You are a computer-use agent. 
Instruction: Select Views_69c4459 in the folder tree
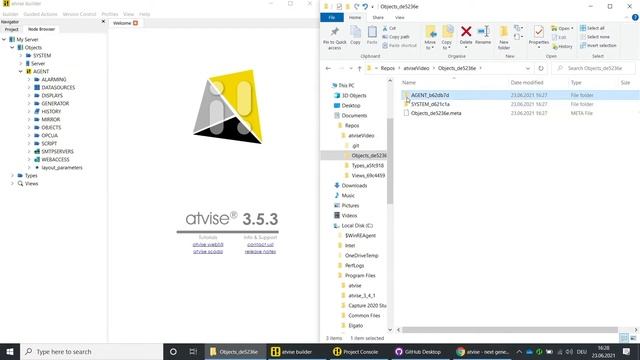(368, 176)
